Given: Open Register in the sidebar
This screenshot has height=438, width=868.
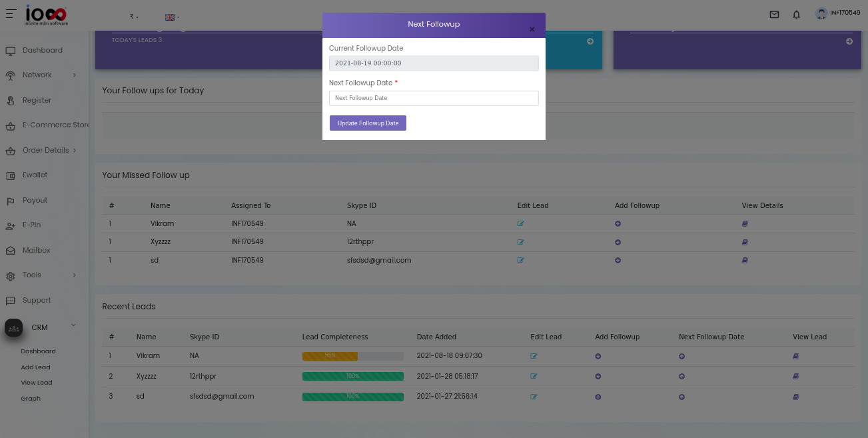Looking at the screenshot, I should (x=37, y=101).
